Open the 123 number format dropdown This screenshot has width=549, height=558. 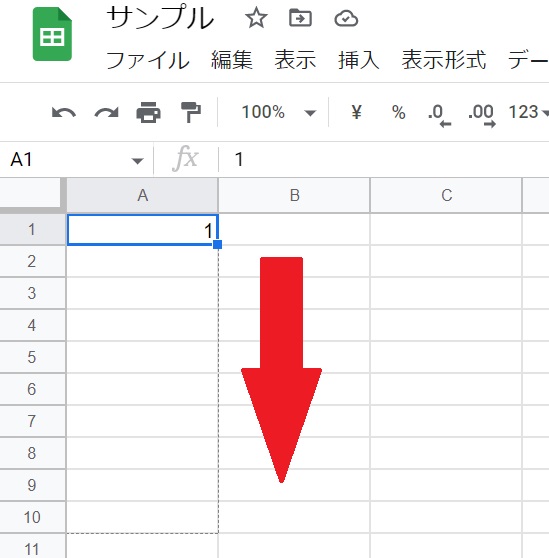(x=528, y=112)
